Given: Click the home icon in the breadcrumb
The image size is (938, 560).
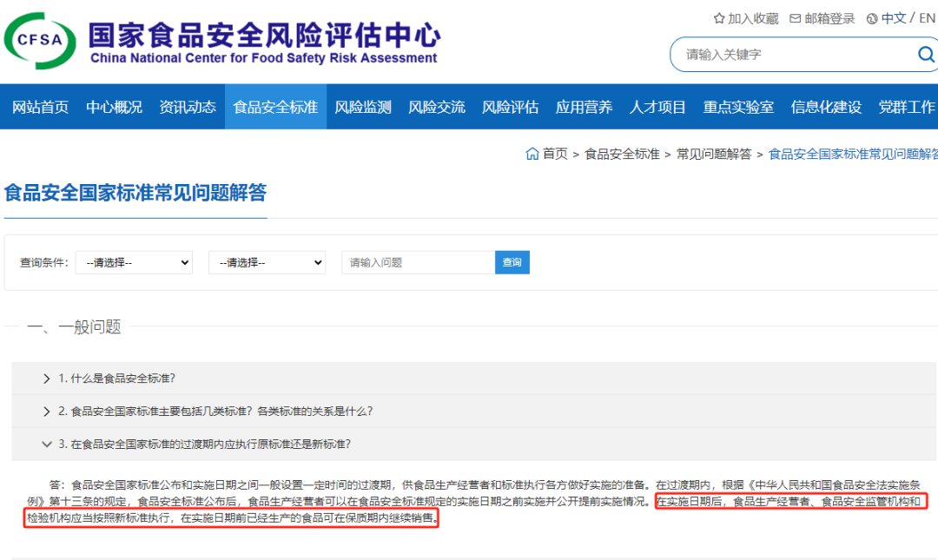Looking at the screenshot, I should point(532,153).
